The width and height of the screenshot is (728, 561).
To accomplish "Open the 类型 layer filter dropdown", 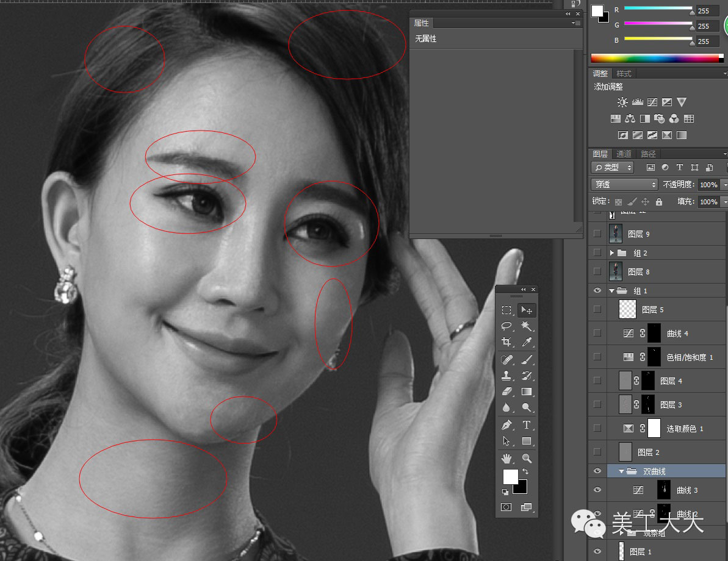I will click(x=613, y=168).
